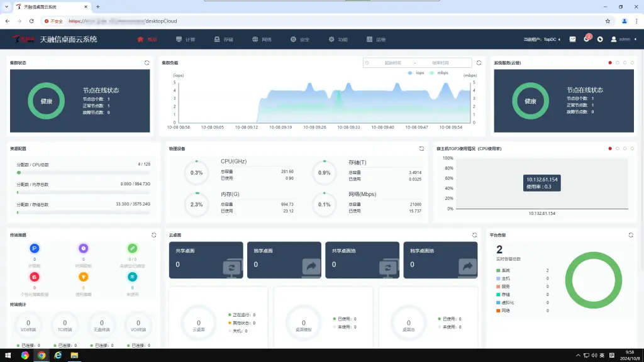Refresh the 平台告警 panel
644x362 pixels.
coord(631,235)
